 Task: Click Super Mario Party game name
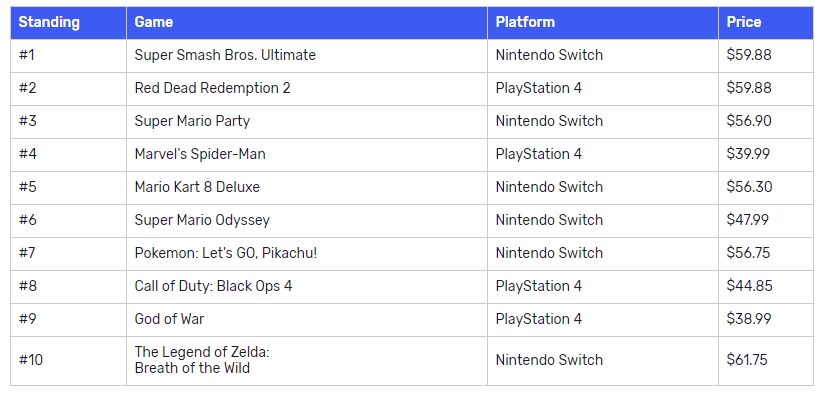click(192, 121)
